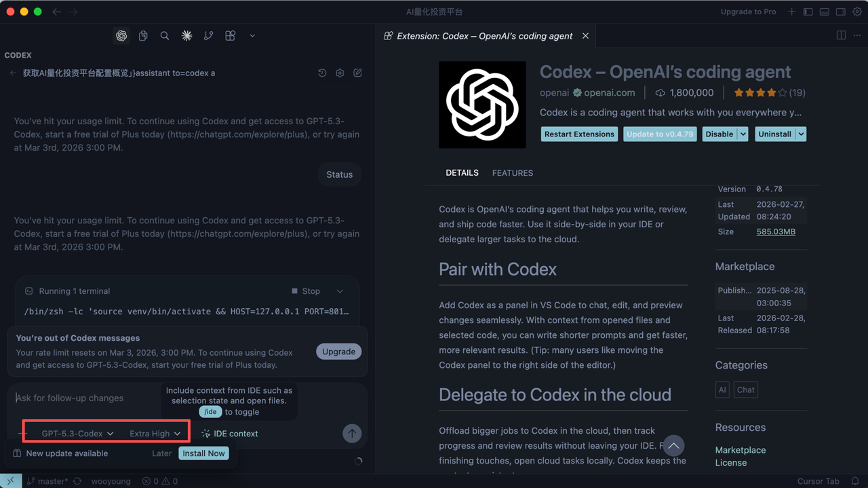Viewport: 868px width, 488px height.
Task: Toggle the primary sidebar layout
Action: tap(808, 12)
